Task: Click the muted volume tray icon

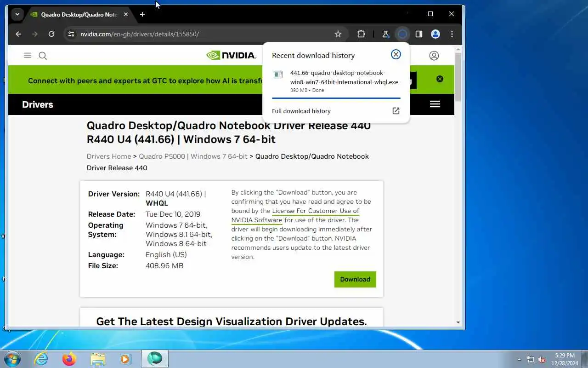Action: [542, 359]
